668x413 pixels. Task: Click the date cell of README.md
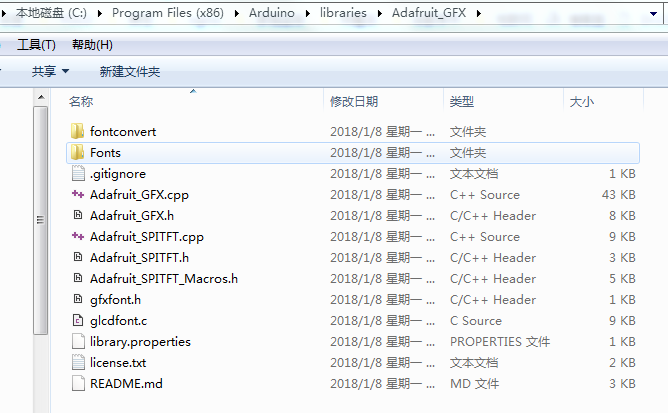[x=383, y=384]
